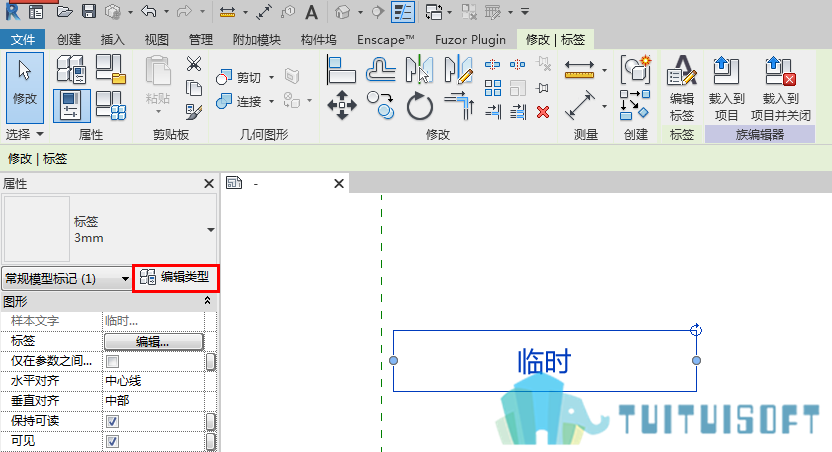Click the Pin icon in Modify panel
Viewport: 832px width, 452px height.
coord(543,88)
